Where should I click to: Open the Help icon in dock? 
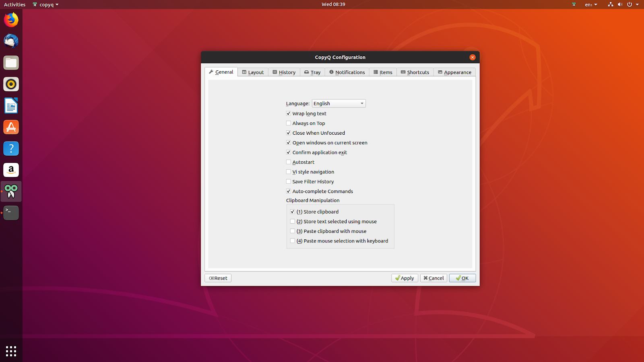click(11, 148)
